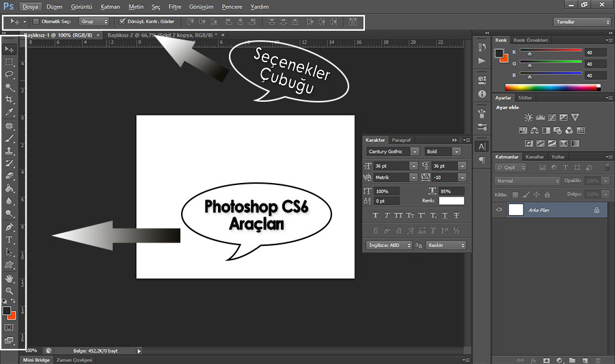This screenshot has height=364, width=615.
Task: Select the Hand tool
Action: click(9, 279)
